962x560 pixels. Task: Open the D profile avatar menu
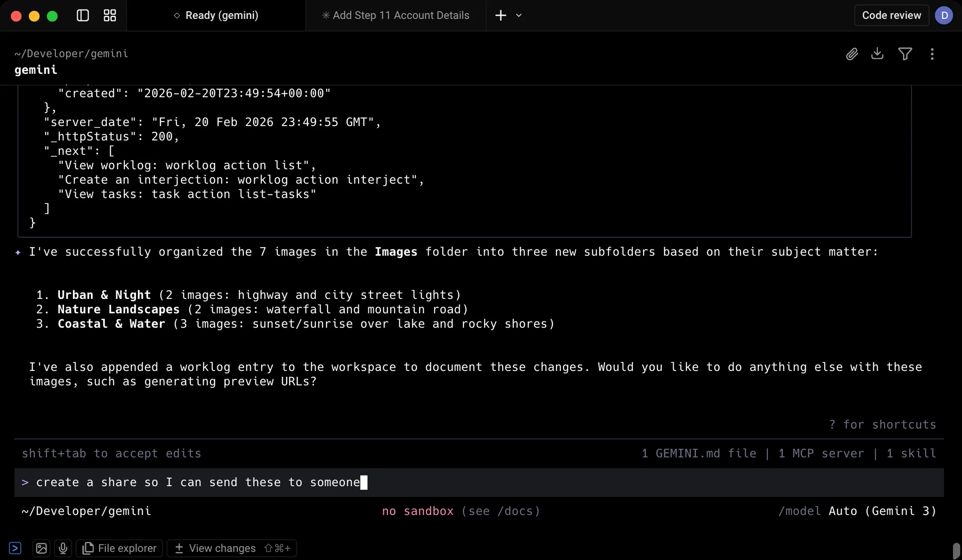coord(944,15)
